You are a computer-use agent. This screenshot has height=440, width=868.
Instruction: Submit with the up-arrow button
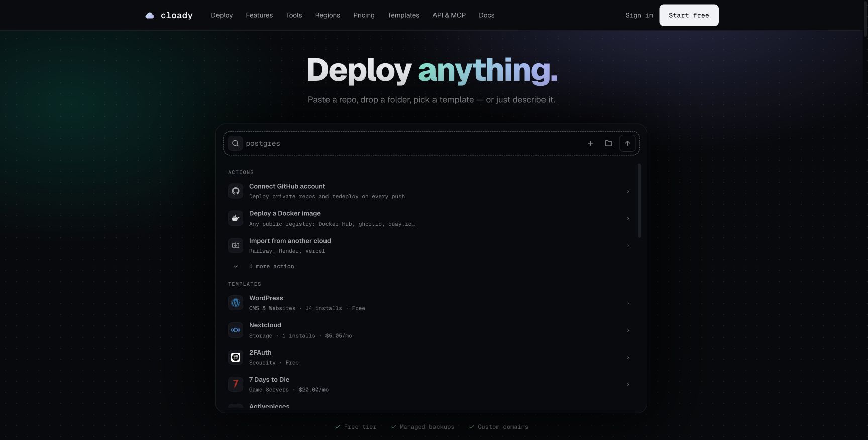point(627,143)
